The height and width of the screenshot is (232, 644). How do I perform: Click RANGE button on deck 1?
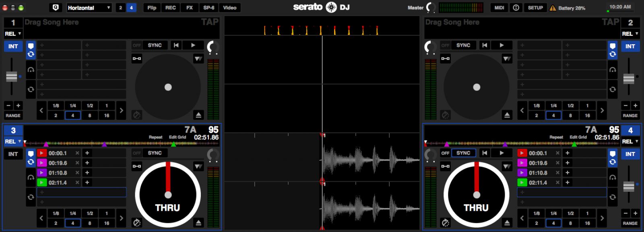tap(13, 115)
